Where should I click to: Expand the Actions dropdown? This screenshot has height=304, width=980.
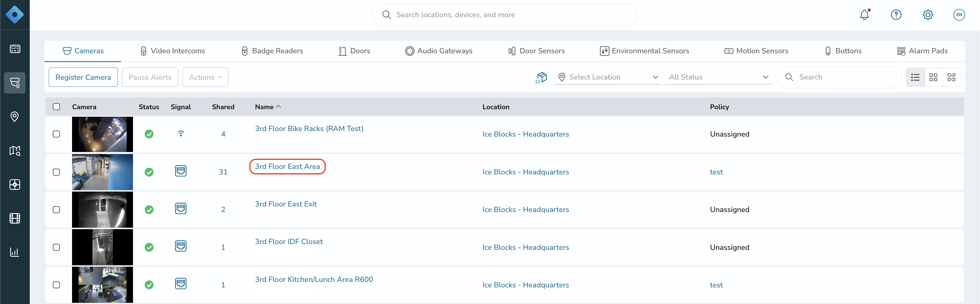[x=205, y=77]
